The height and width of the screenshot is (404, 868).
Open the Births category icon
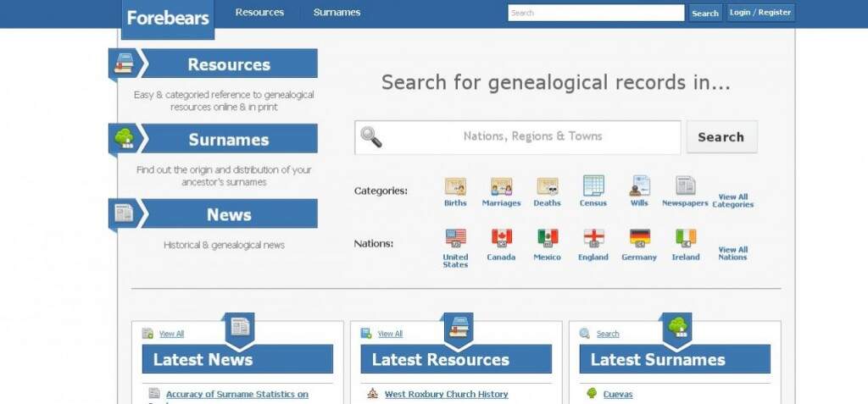coord(455,186)
